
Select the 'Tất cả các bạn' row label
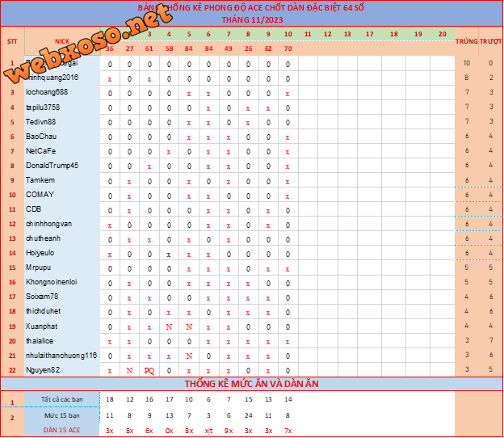click(61, 399)
